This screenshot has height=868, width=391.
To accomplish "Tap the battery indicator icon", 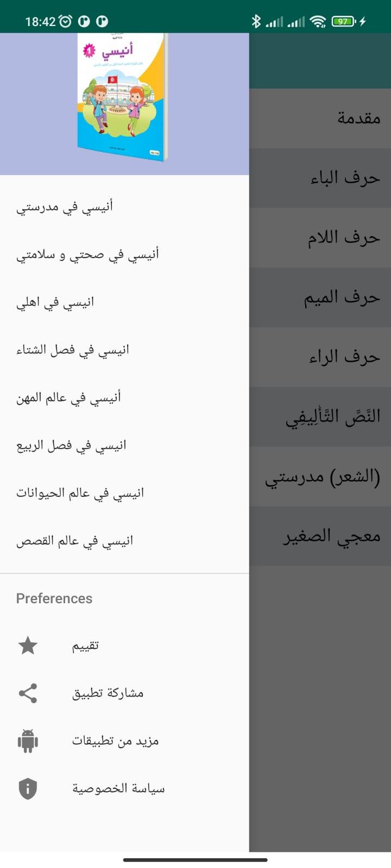I will [344, 21].
